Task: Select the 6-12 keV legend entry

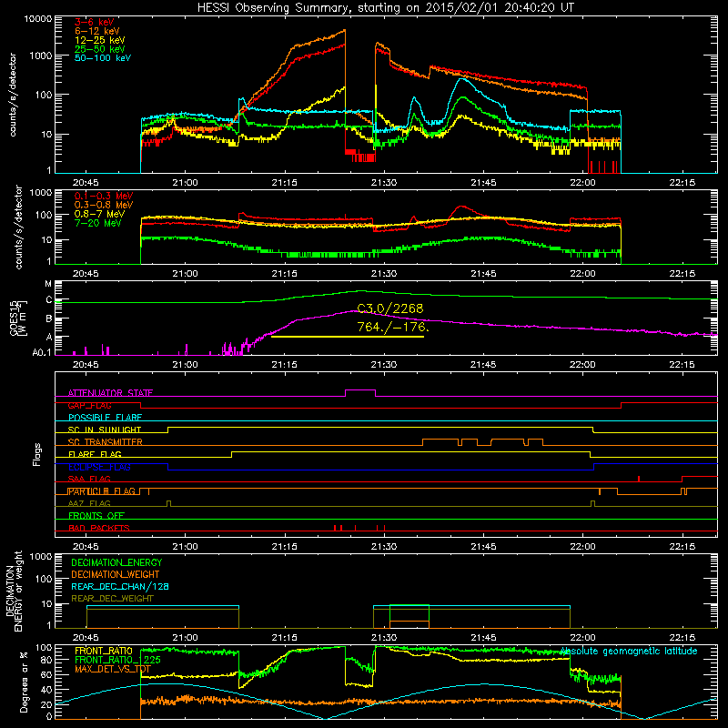Action: click(97, 31)
